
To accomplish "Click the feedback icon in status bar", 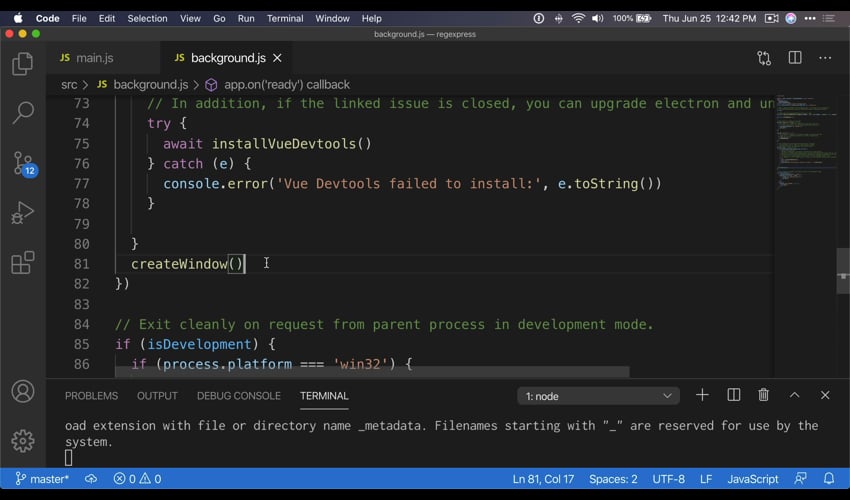I will 800,478.
